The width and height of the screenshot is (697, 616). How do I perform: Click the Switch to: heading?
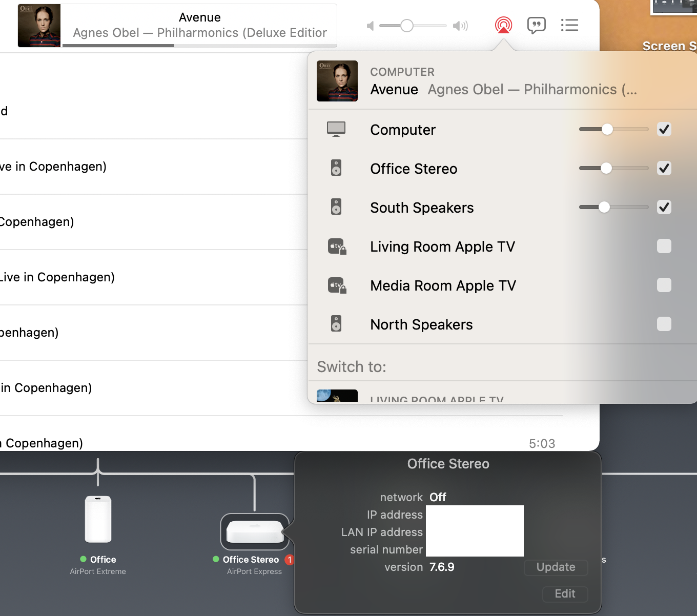(x=352, y=367)
